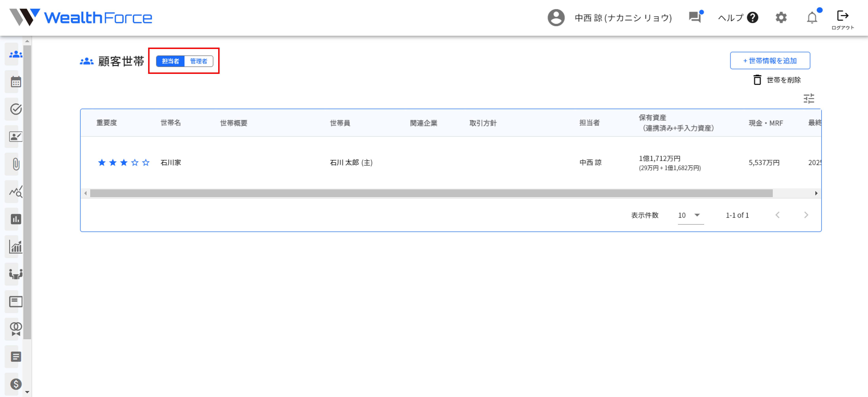Click the asset value 1億1,712万円
868x397 pixels.
(x=659, y=159)
